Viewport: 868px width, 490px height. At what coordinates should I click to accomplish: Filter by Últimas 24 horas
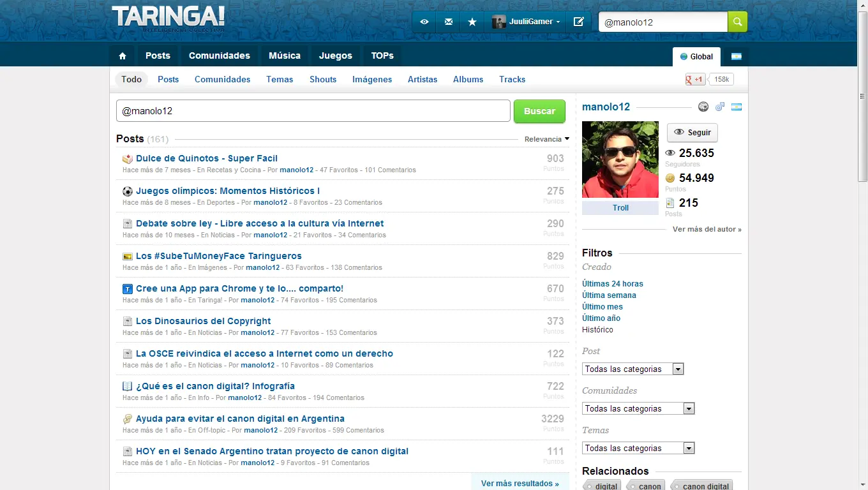613,284
